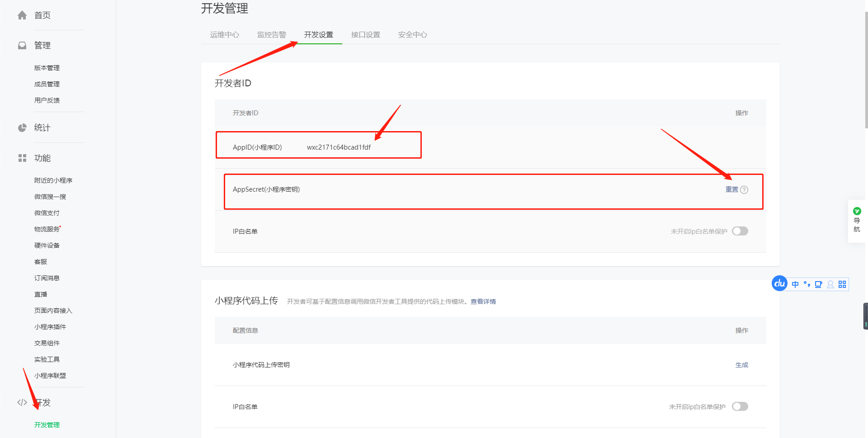
Task: Open the 查看详情 link
Action: coord(483,301)
